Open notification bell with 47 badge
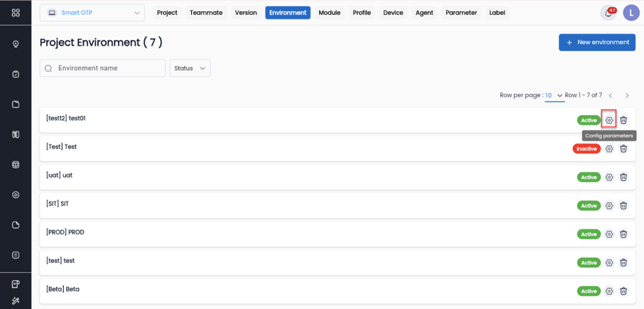 [608, 13]
